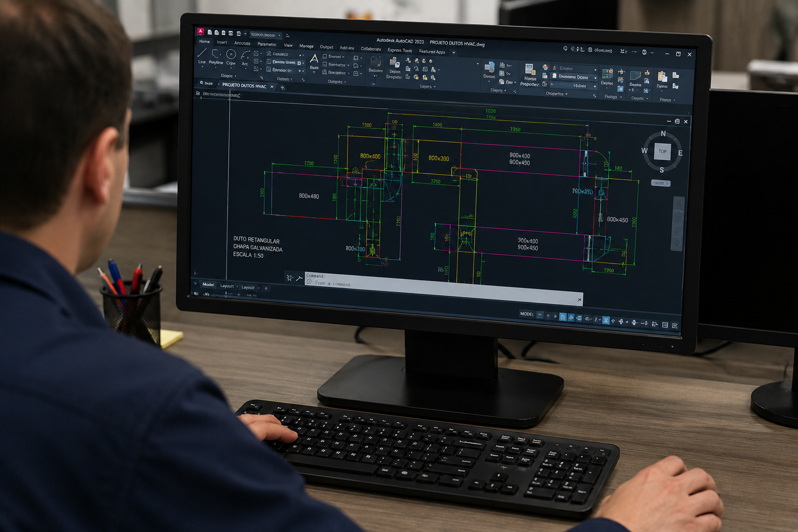
Task: Click the Plot printer icon in quick access toolbar
Action: coord(238,33)
